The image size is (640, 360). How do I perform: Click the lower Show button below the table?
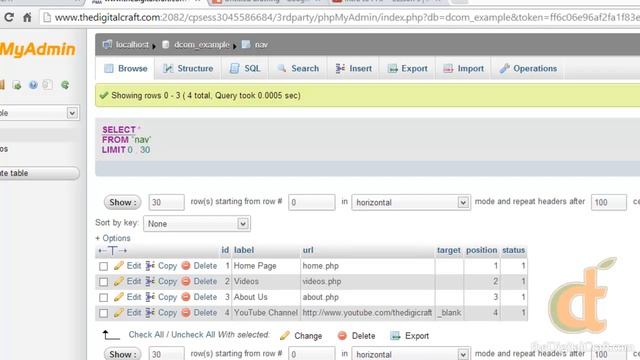click(x=122, y=354)
